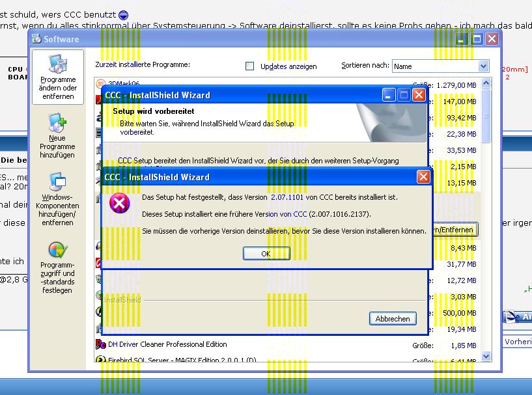Click the 1,85 MB size value

point(464,346)
